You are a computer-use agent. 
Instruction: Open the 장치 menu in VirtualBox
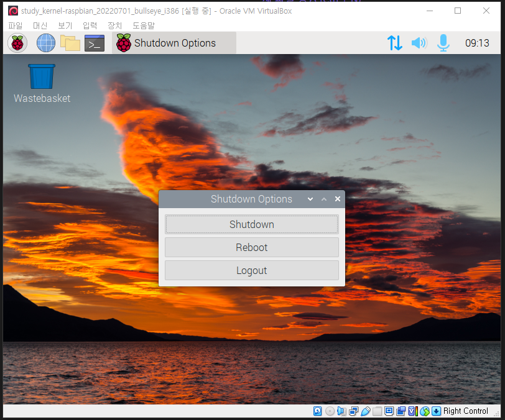coord(114,25)
